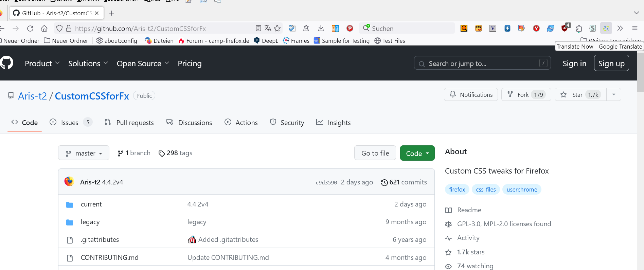Reload the page with the refresh icon
Image resolution: width=644 pixels, height=270 pixels.
[30, 29]
